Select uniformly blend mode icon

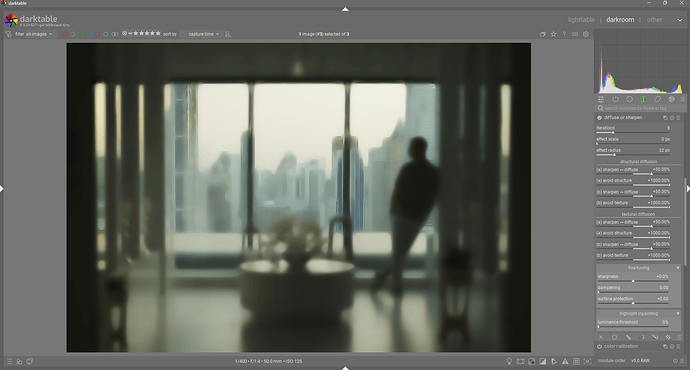[x=615, y=337]
